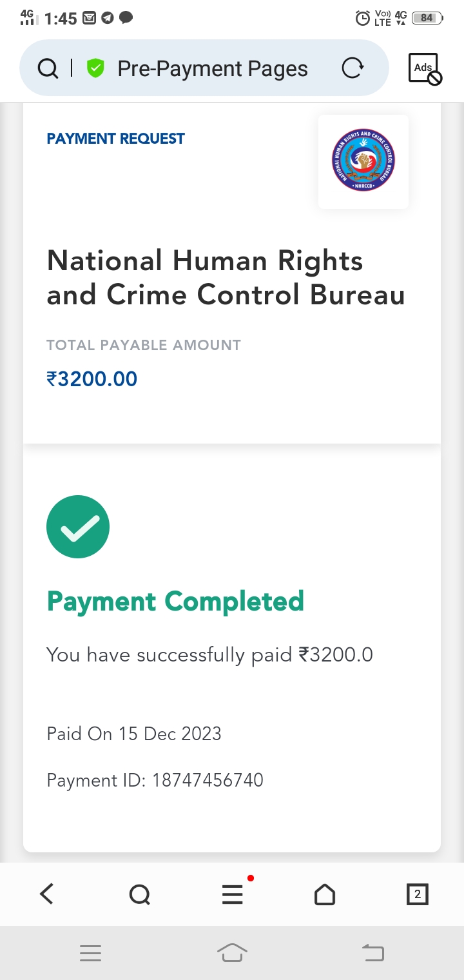Tap the Paid On 15 Dec 2023 text

[134, 734]
